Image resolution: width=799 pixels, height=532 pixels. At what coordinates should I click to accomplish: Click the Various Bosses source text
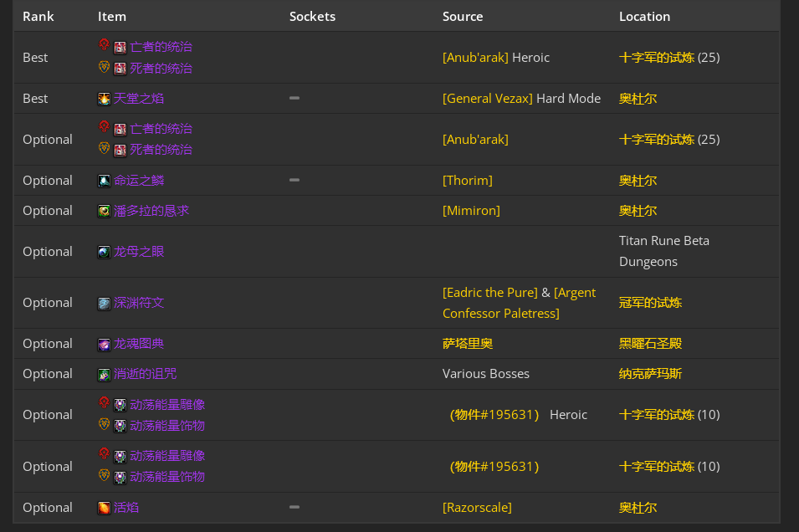pyautogui.click(x=486, y=374)
